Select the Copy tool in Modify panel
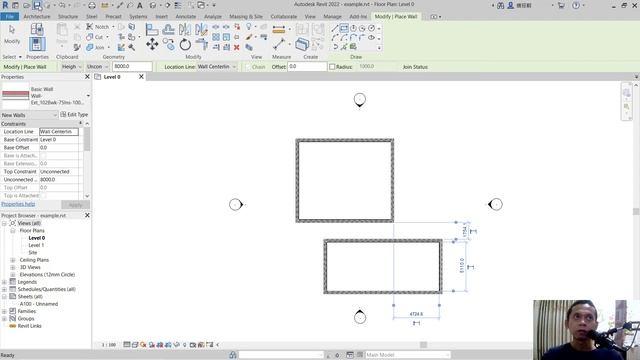 point(168,44)
